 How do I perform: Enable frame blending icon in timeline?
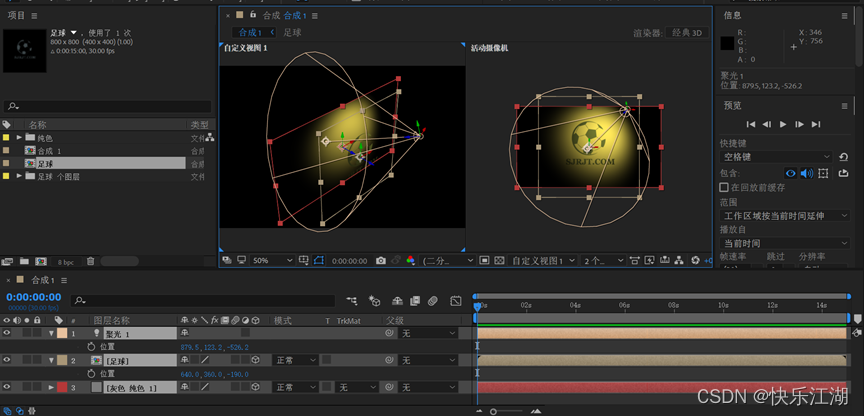click(x=415, y=301)
